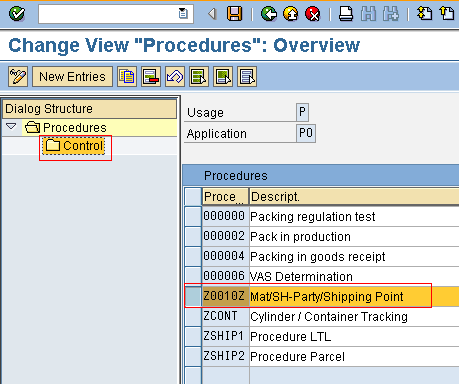Click the command field collapse arrow
This screenshot has width=459, height=384.
tap(212, 14)
